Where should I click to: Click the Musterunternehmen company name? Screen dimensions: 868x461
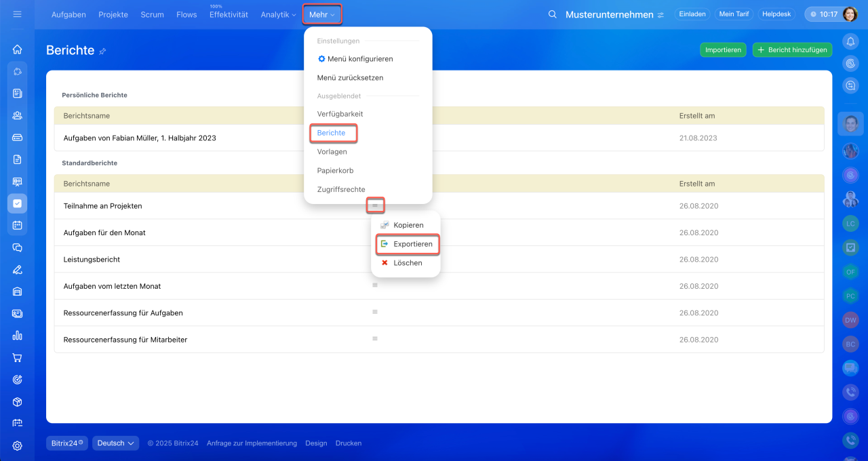609,14
